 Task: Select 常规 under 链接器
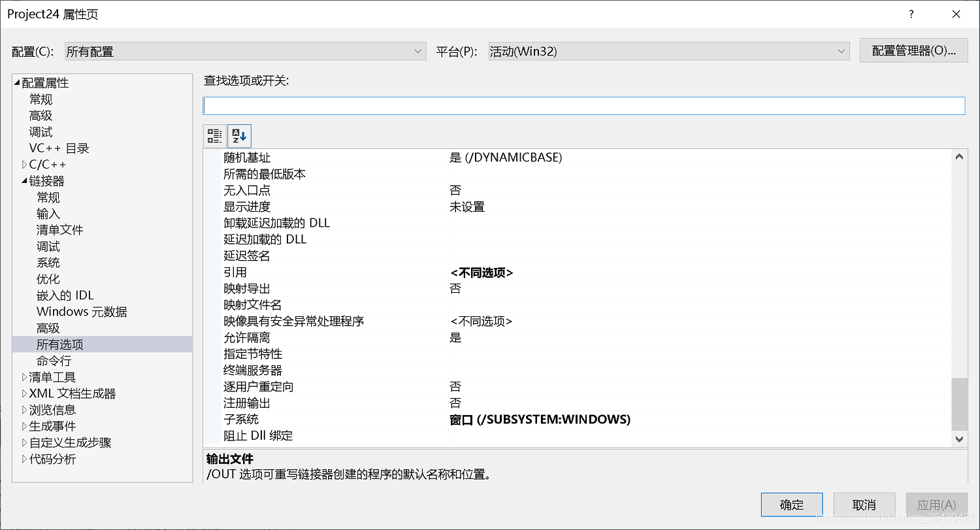pos(48,197)
